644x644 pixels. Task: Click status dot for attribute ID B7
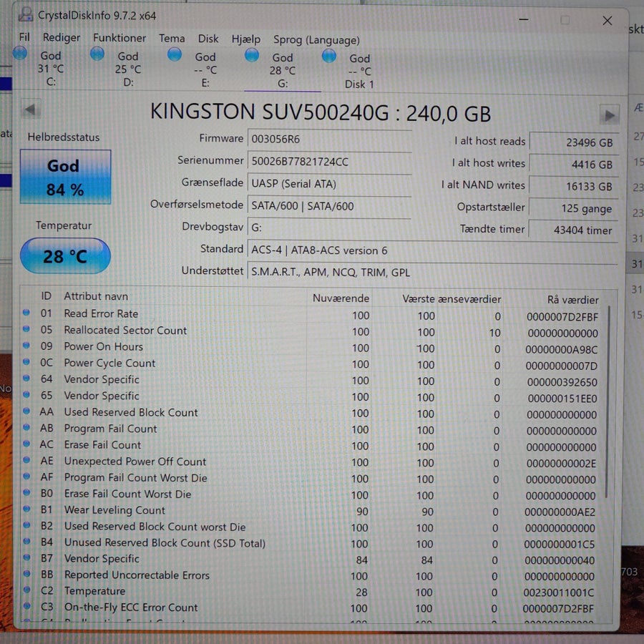pos(26,557)
